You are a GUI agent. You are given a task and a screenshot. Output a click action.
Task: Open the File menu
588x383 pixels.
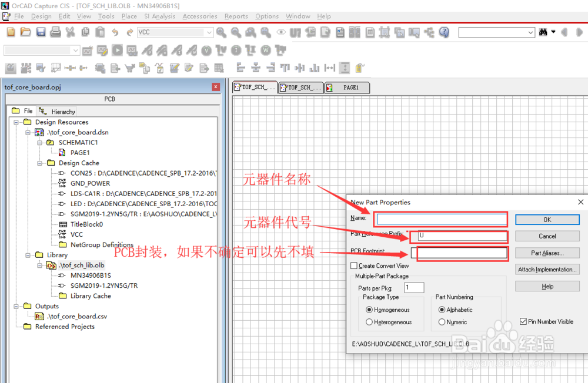click(x=19, y=16)
